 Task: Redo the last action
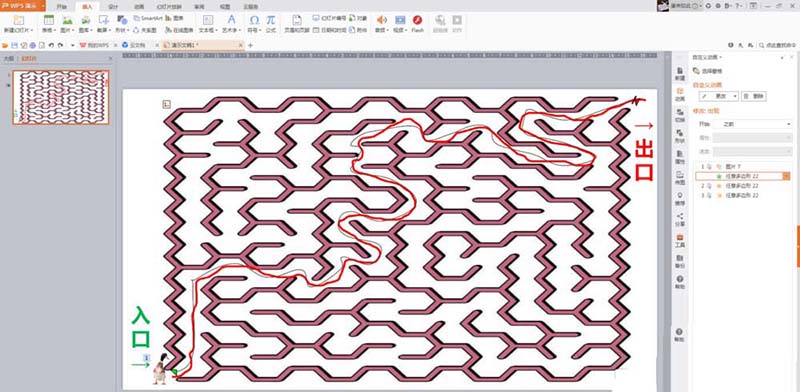(60, 45)
